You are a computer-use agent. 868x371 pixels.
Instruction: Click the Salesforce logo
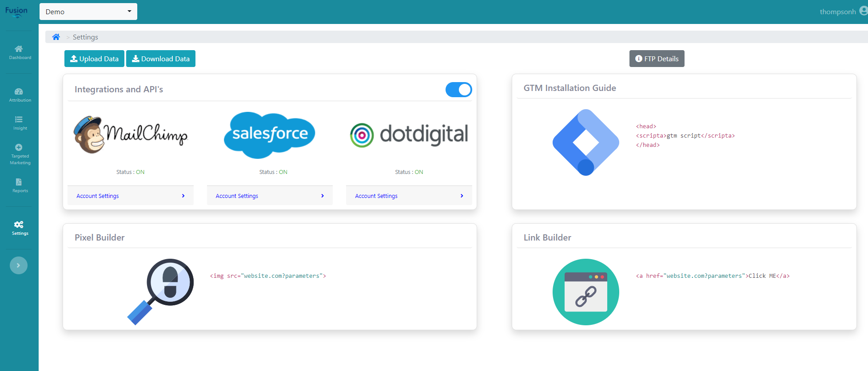[270, 135]
